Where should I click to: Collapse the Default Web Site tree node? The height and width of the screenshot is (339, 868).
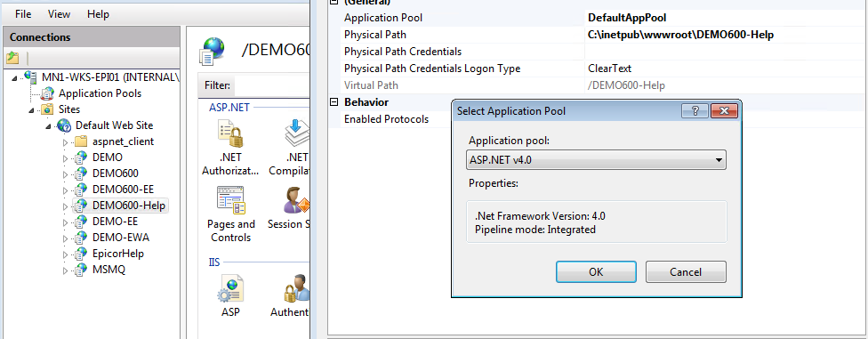[49, 126]
